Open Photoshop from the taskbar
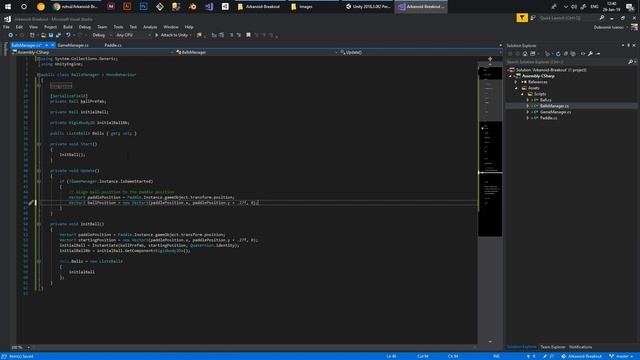This screenshot has width=640, height=360. click(143, 7)
